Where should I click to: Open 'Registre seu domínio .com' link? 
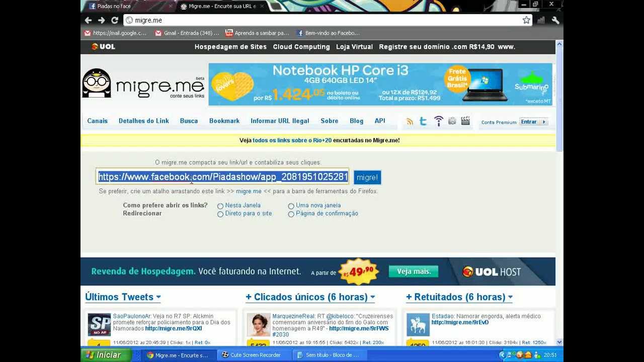[x=447, y=47]
